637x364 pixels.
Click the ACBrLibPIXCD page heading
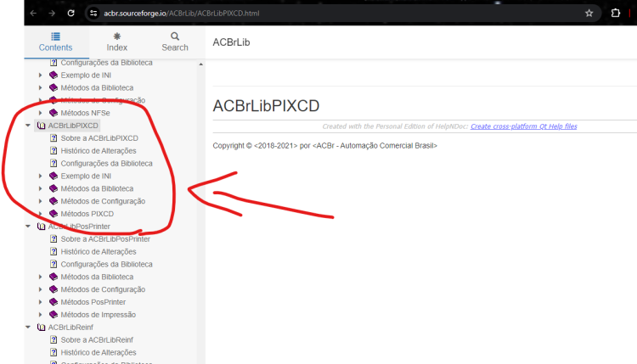coord(266,106)
